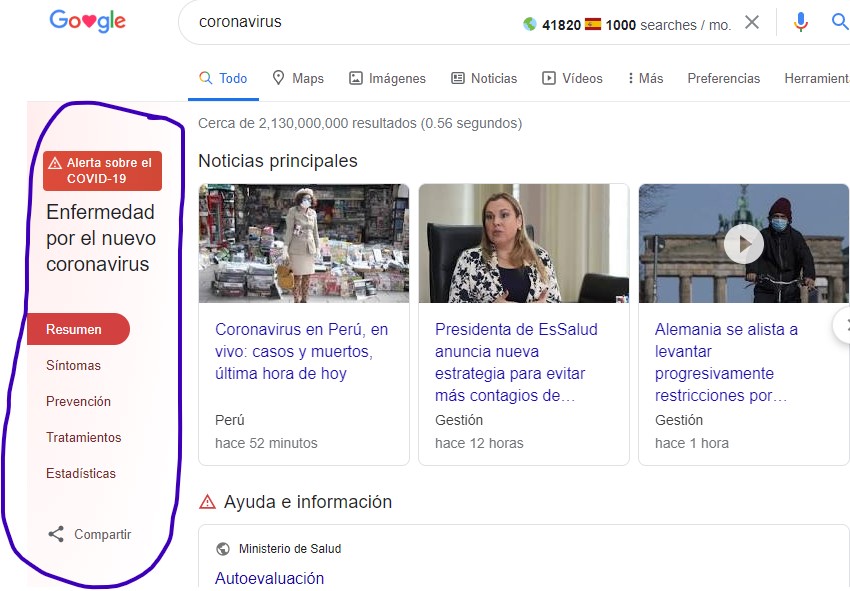The image size is (850, 591).
Task: Open the Autoevaluación link
Action: coord(269,578)
